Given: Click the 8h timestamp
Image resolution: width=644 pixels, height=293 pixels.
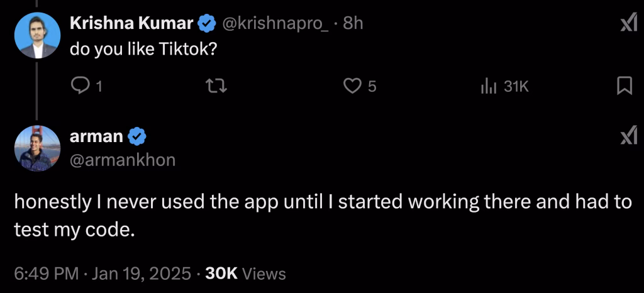Looking at the screenshot, I should point(353,24).
